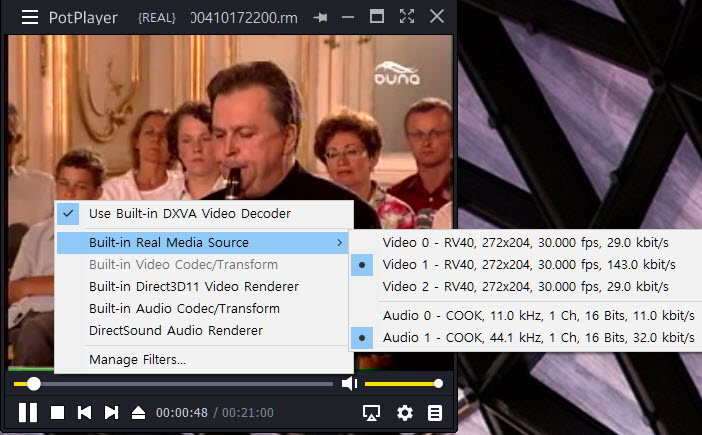Viewport: 702px width, 435px height.
Task: Mute audio with the speaker icon
Action: pos(349,384)
